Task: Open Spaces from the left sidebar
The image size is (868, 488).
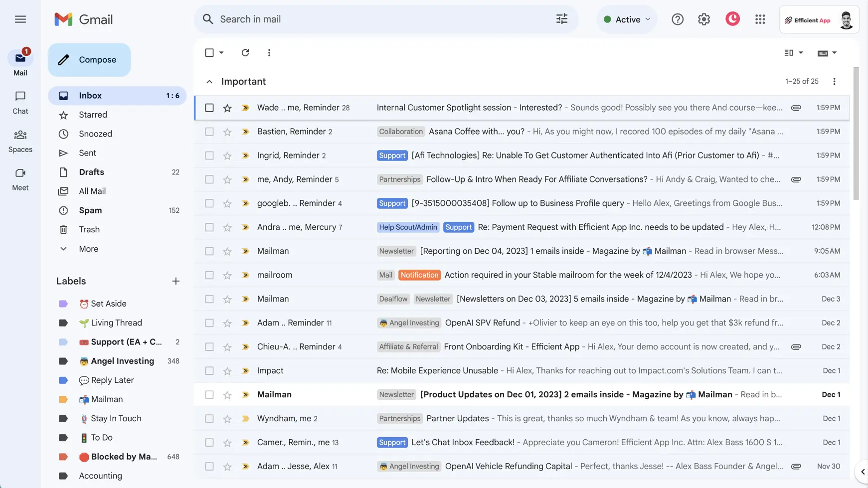Action: point(20,141)
